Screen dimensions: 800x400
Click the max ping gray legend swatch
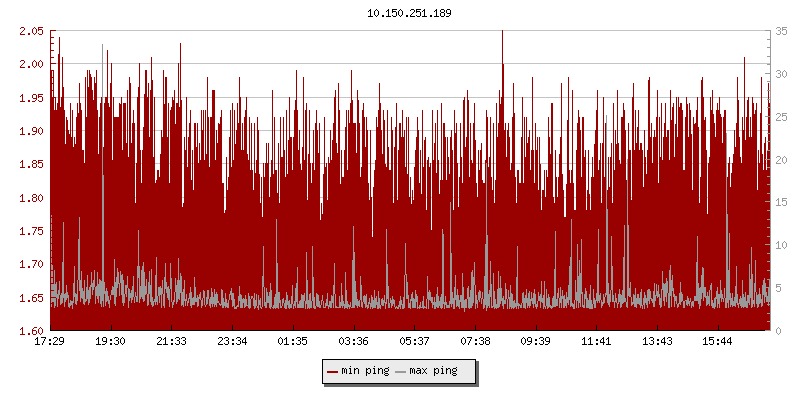point(401,371)
